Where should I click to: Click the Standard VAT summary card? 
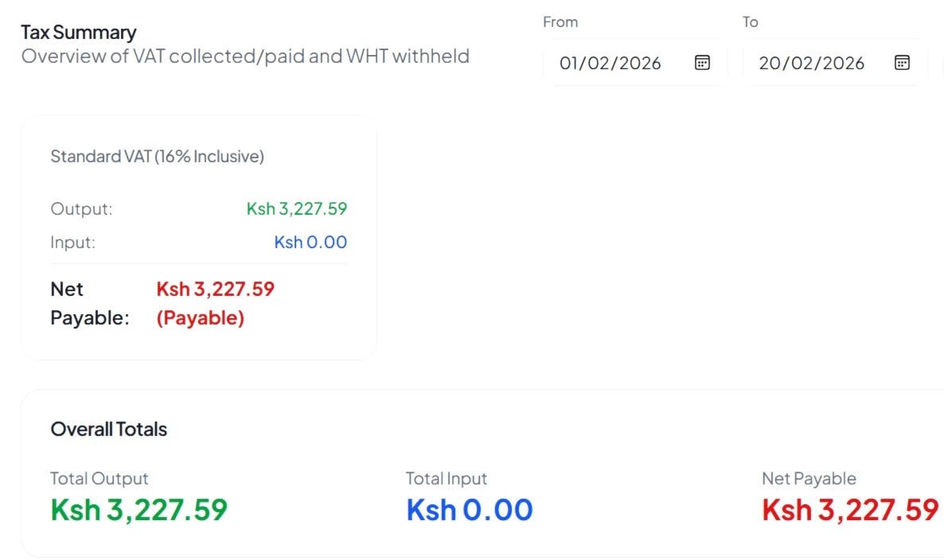coord(199,236)
